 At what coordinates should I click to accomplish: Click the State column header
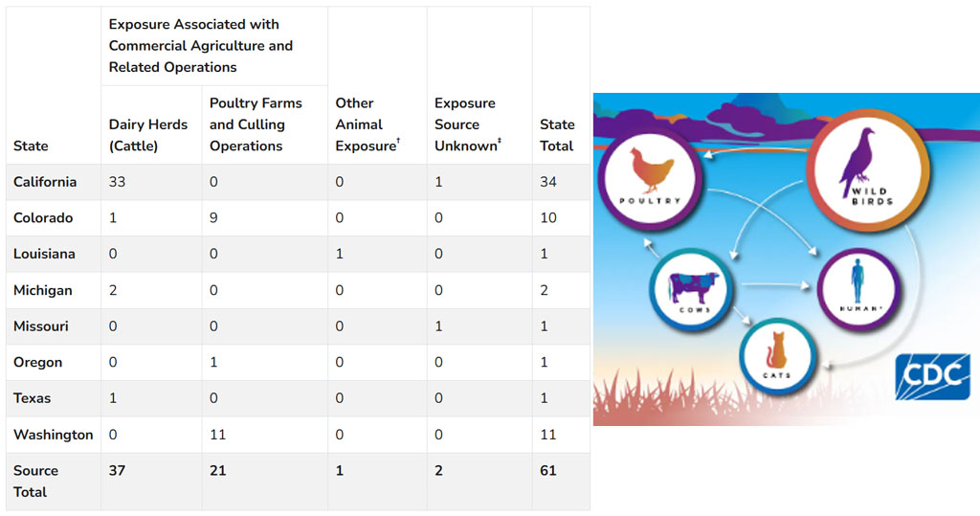click(31, 146)
